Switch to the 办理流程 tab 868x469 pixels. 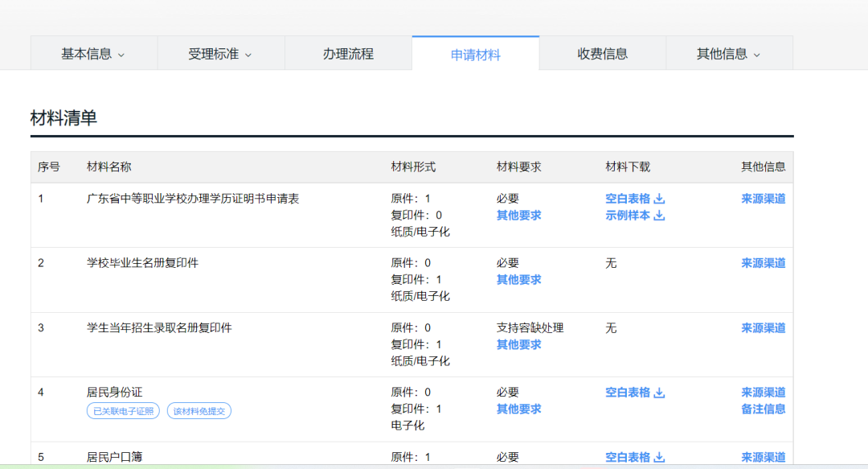click(348, 54)
